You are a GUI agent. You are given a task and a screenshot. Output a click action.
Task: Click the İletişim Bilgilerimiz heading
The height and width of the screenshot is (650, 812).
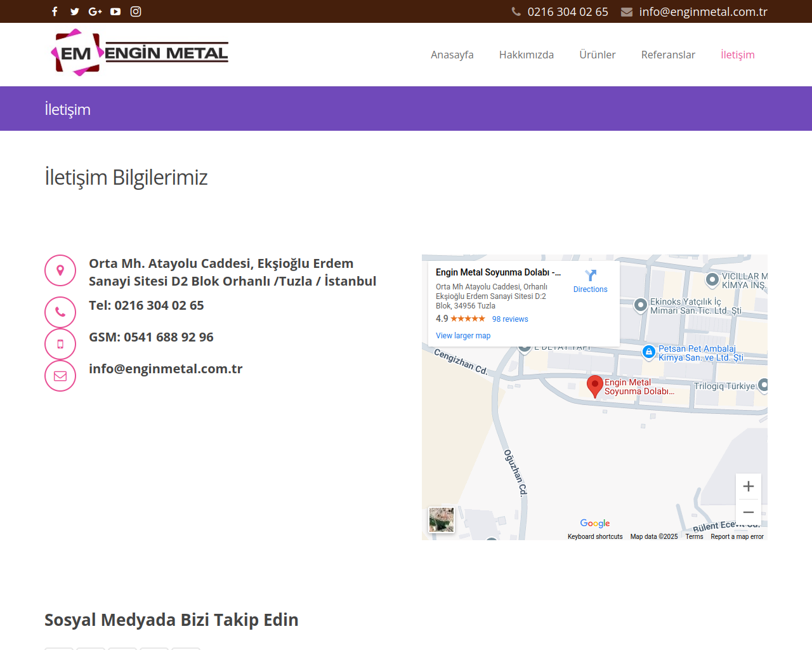point(126,177)
